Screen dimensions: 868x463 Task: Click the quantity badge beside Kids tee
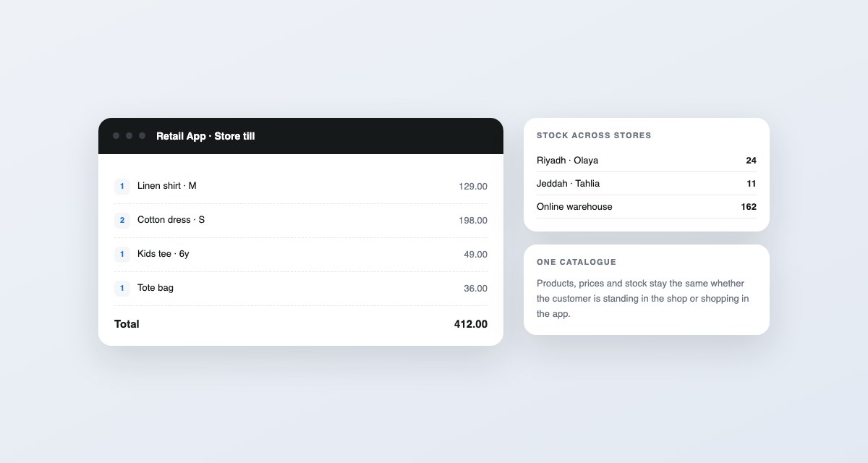(x=122, y=255)
